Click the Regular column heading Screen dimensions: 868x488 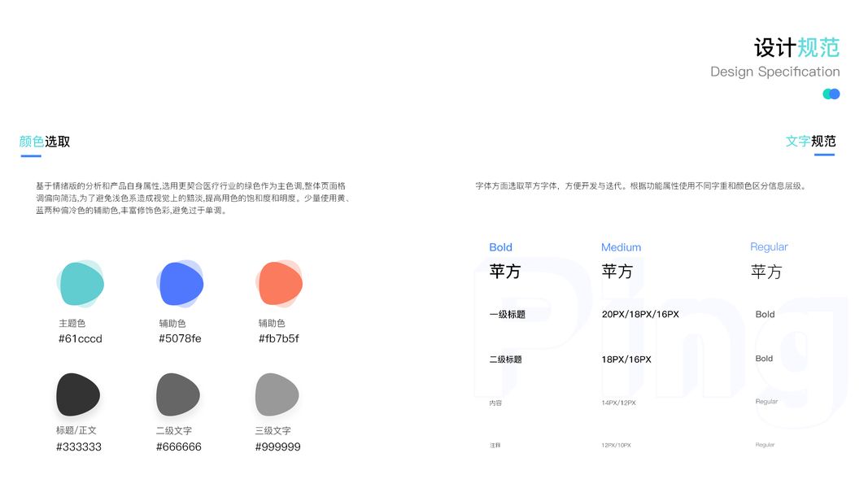[x=769, y=246]
